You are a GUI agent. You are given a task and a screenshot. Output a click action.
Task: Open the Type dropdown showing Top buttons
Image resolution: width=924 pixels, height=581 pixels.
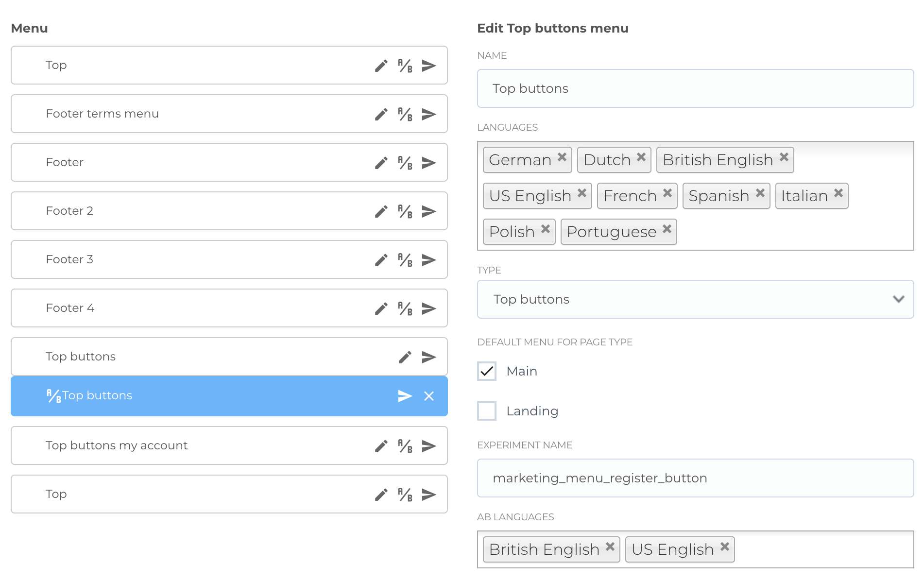click(695, 299)
